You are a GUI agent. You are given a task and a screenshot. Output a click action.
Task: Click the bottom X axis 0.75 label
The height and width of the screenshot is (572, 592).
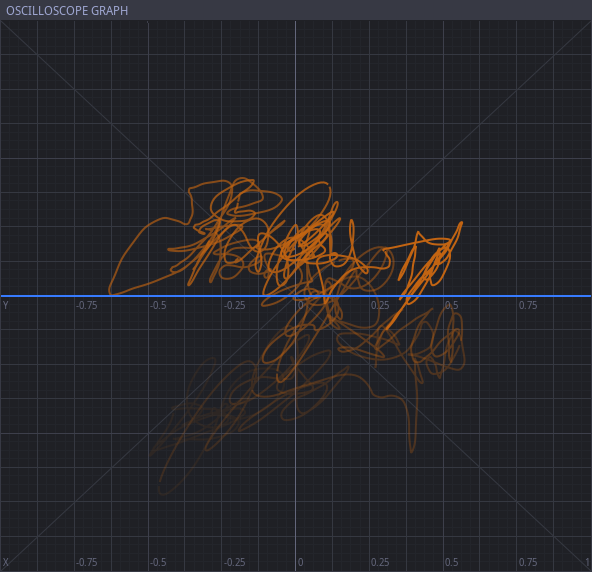pos(528,562)
